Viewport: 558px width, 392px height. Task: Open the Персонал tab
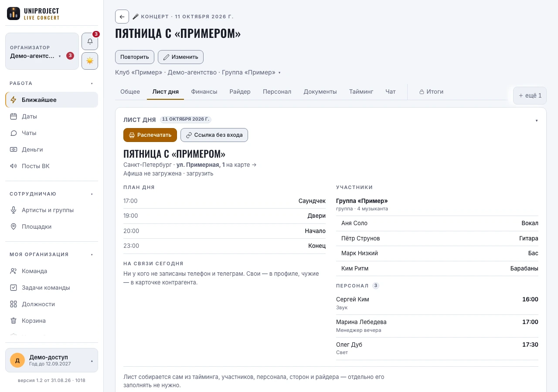click(277, 91)
